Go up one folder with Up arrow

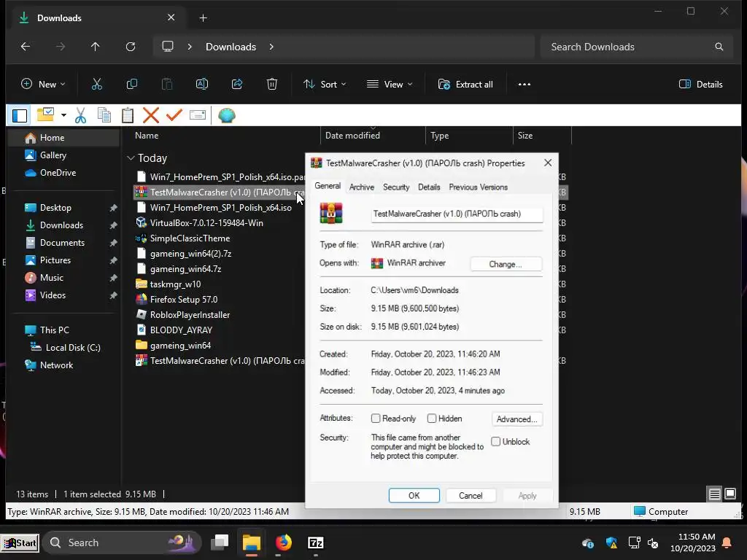(x=96, y=47)
